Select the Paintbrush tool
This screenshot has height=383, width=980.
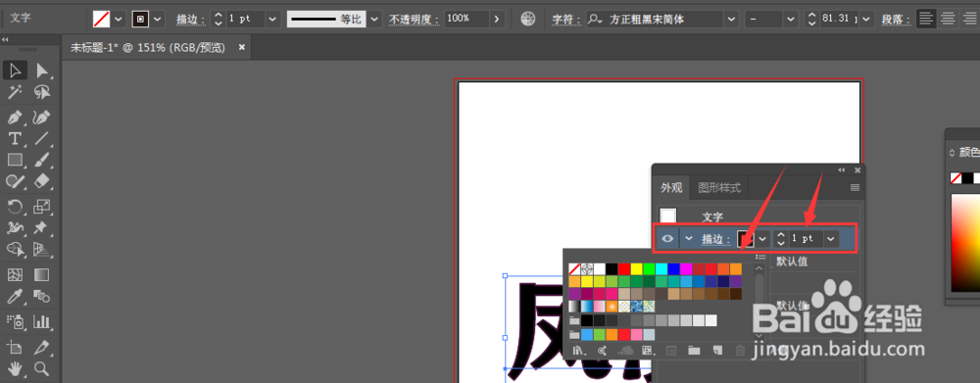42,160
